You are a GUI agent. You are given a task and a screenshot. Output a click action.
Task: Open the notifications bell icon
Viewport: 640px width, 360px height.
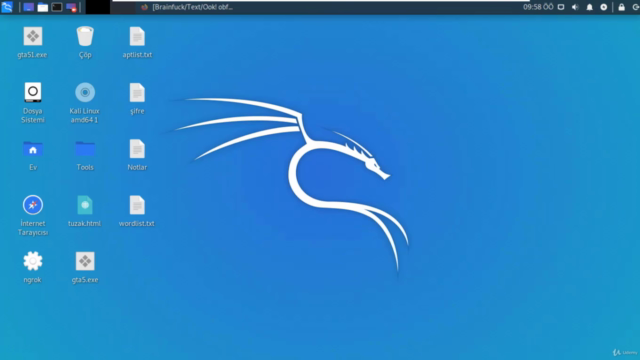pyautogui.click(x=589, y=7)
